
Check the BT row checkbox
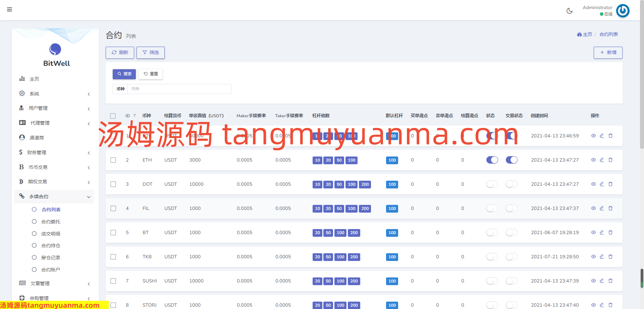tap(113, 232)
